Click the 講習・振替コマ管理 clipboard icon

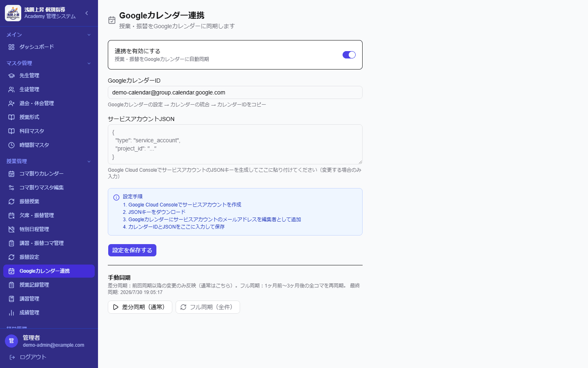pyautogui.click(x=11, y=243)
